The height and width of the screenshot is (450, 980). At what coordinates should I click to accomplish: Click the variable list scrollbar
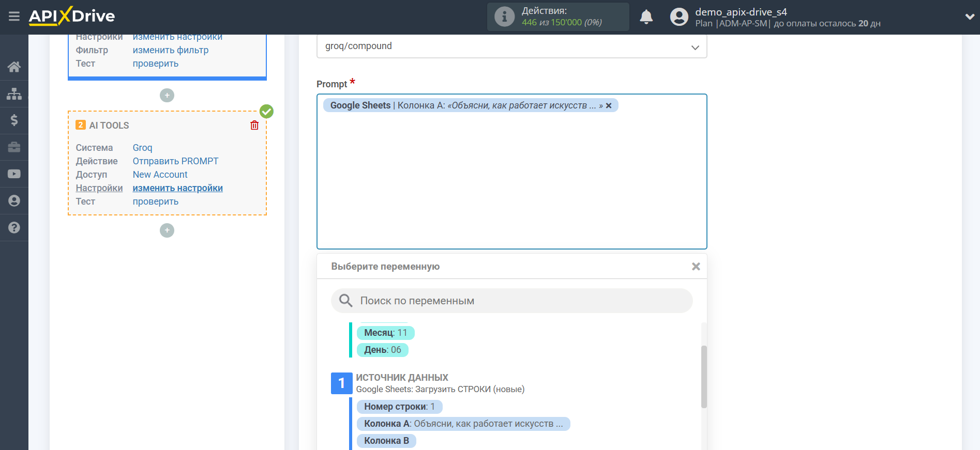(704, 377)
